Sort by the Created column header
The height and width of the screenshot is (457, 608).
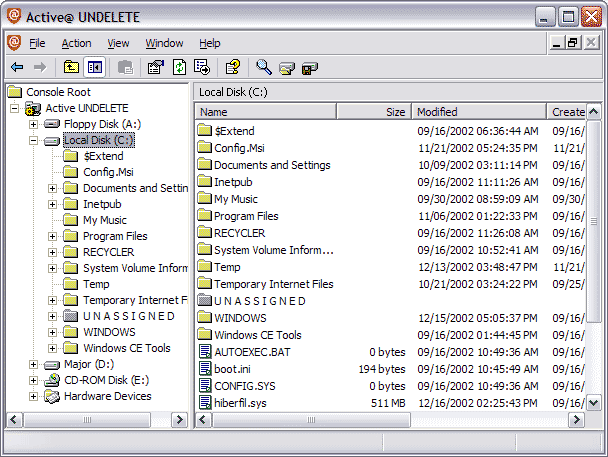coord(567,112)
